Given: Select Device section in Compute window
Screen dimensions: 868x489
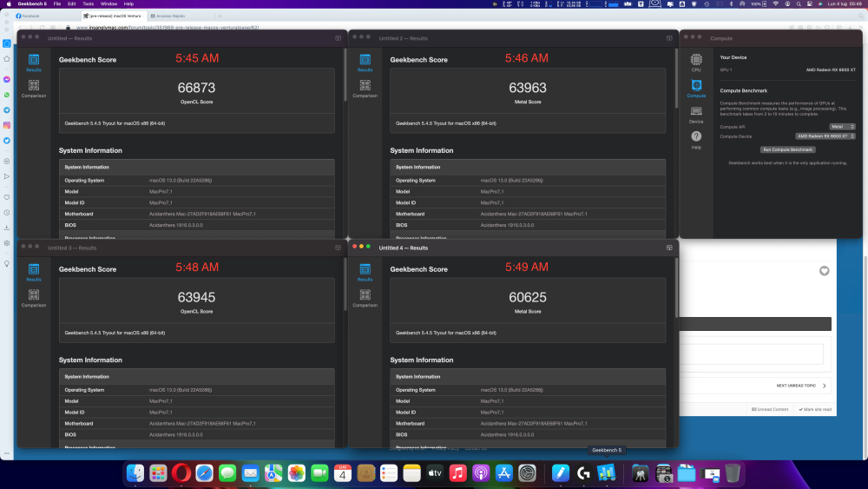Looking at the screenshot, I should tap(696, 115).
